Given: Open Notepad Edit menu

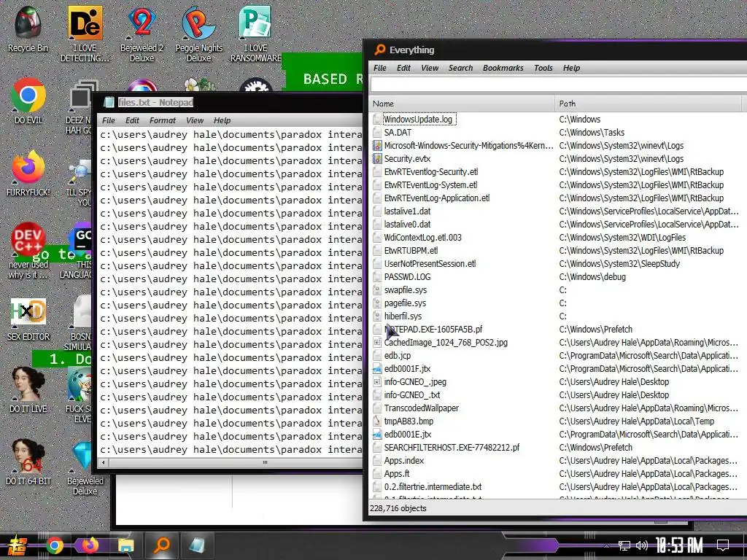Looking at the screenshot, I should 132,120.
